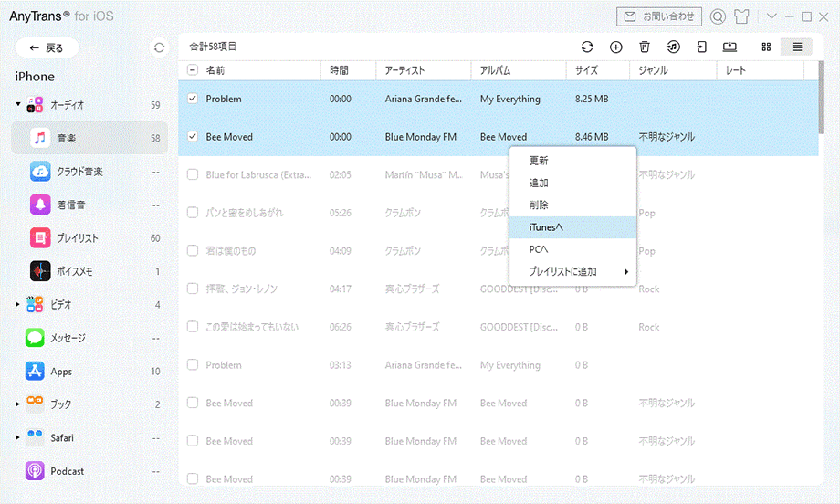Screen dimensions: 840x504
Task: Check the Problem 03:13 row checkbox
Action: (x=193, y=364)
